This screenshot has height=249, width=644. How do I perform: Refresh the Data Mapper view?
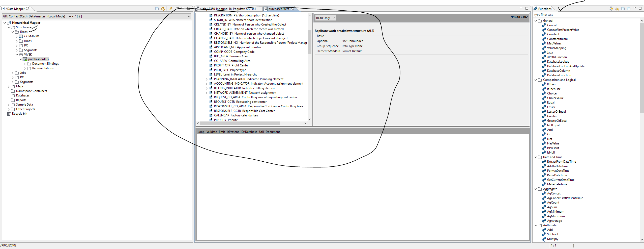click(x=170, y=8)
